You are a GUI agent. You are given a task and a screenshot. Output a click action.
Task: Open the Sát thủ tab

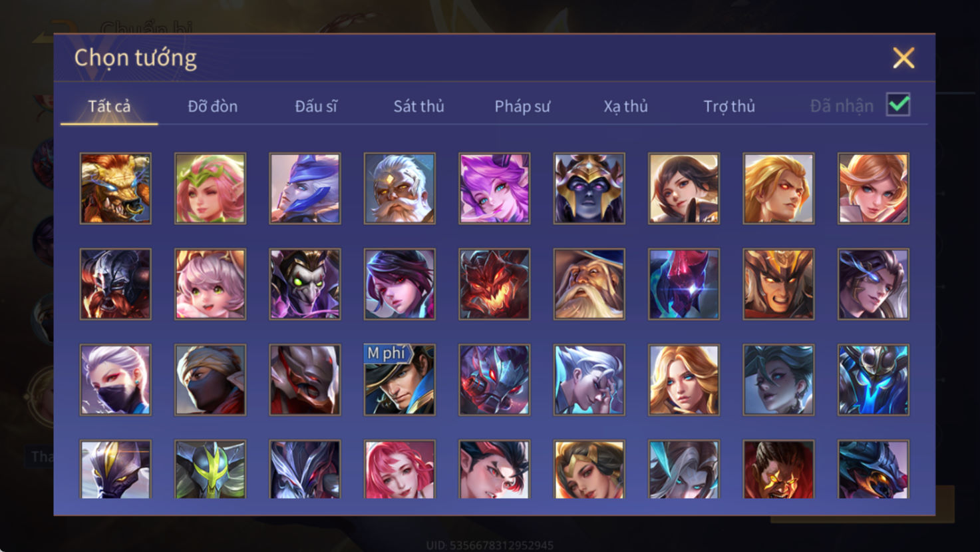418,106
